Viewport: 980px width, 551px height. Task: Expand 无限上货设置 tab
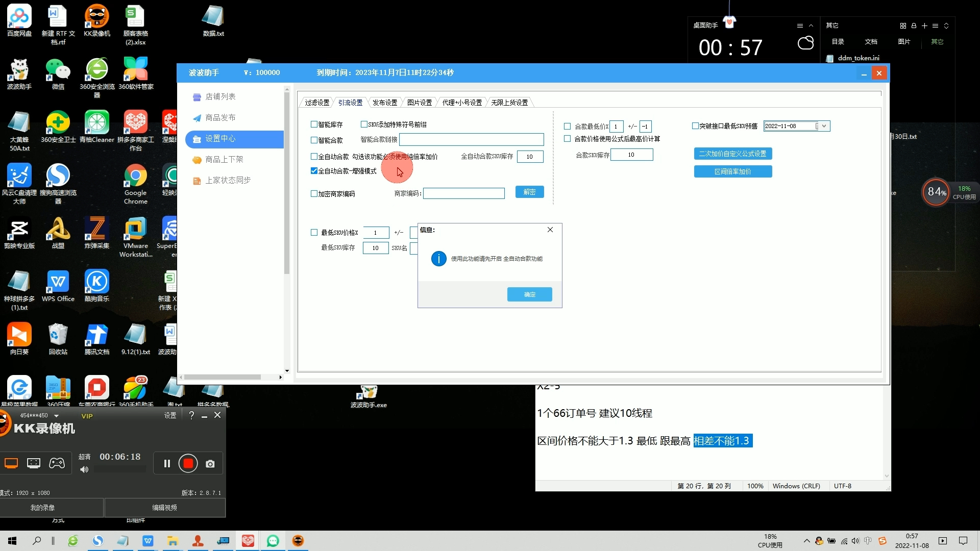(x=509, y=102)
